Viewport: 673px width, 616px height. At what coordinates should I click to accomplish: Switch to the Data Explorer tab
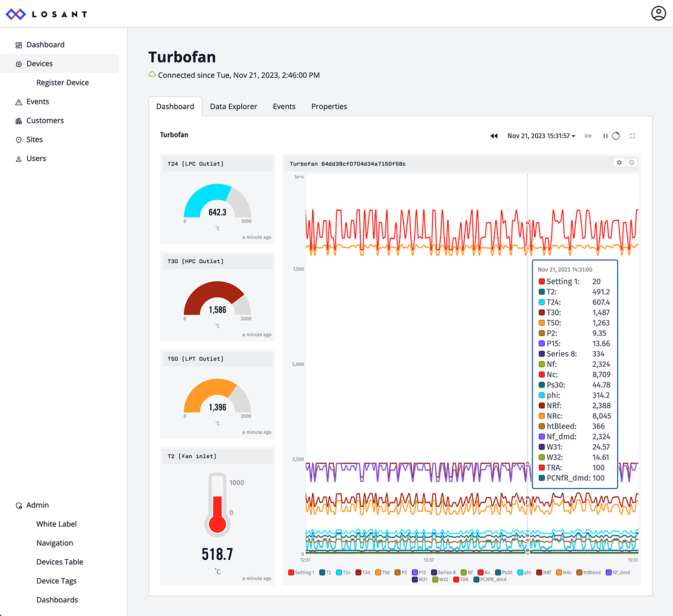[233, 107]
